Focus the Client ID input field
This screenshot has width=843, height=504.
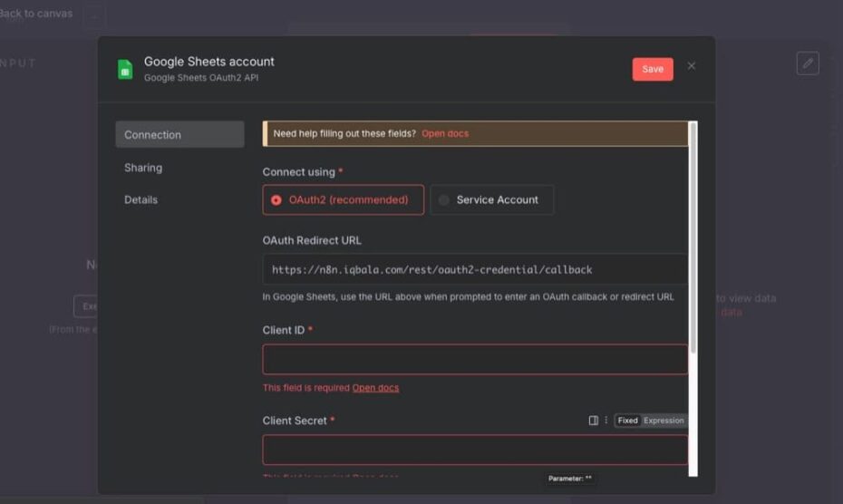[475, 359]
